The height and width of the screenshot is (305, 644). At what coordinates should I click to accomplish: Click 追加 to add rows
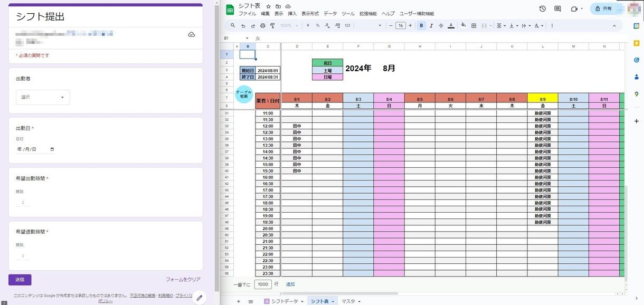290,284
